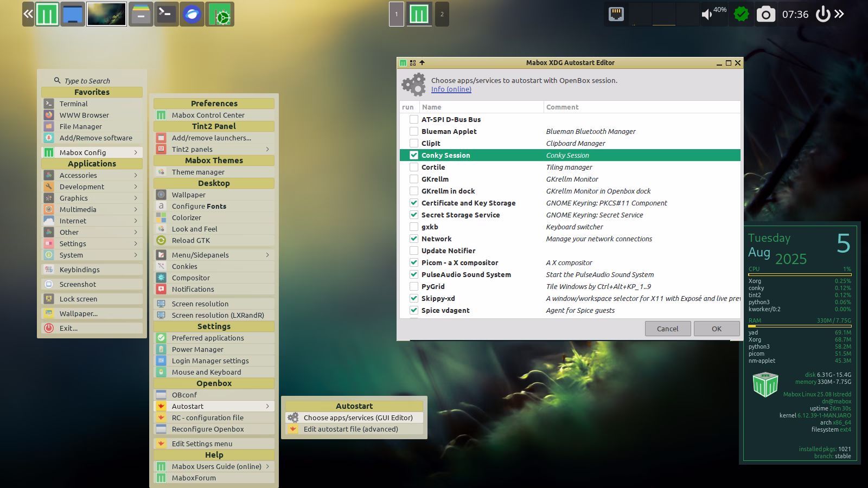Open the power/exit icon in panel
The image size is (868, 488).
pos(823,15)
